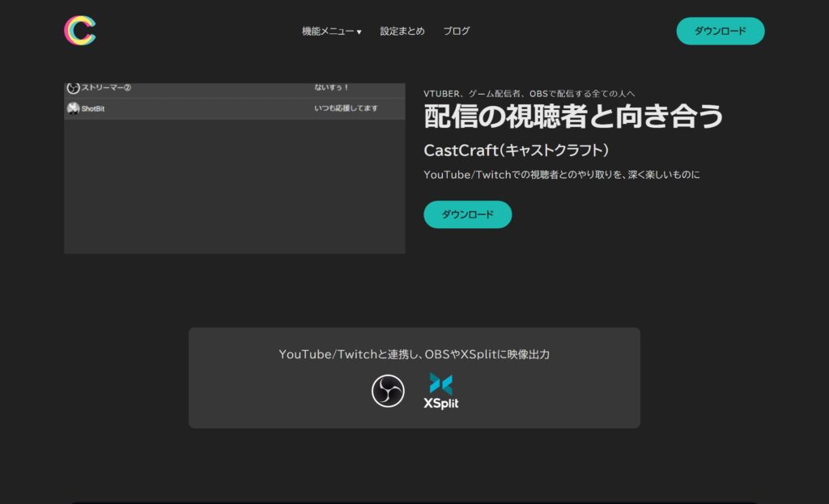
Task: Click the VTUBER、ゲーム配信者 tagline text
Action: point(529,94)
